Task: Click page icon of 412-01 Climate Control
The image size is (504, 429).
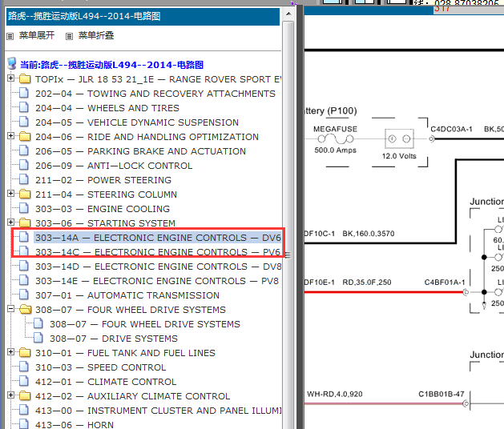Action: tap(24, 381)
